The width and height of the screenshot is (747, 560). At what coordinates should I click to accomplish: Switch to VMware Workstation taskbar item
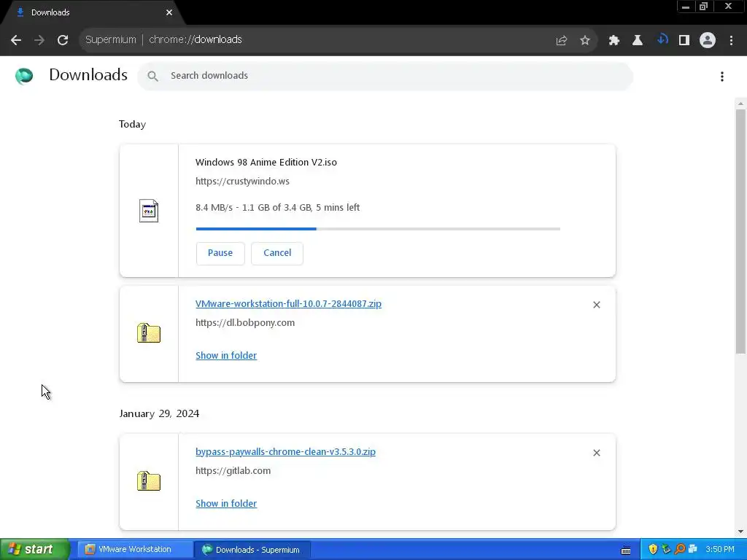[x=134, y=550]
